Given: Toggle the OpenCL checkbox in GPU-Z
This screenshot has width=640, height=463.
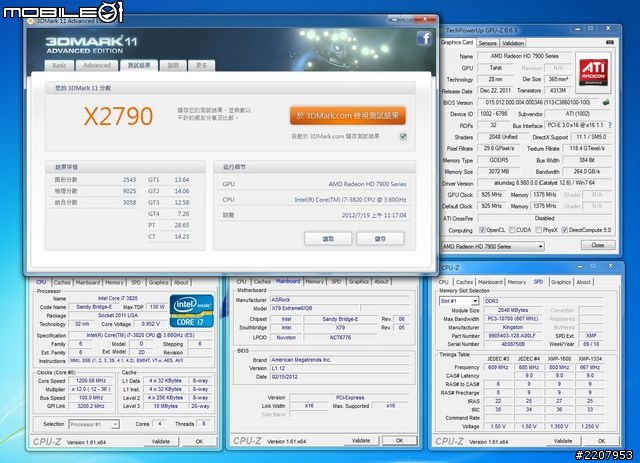Looking at the screenshot, I should tap(482, 230).
